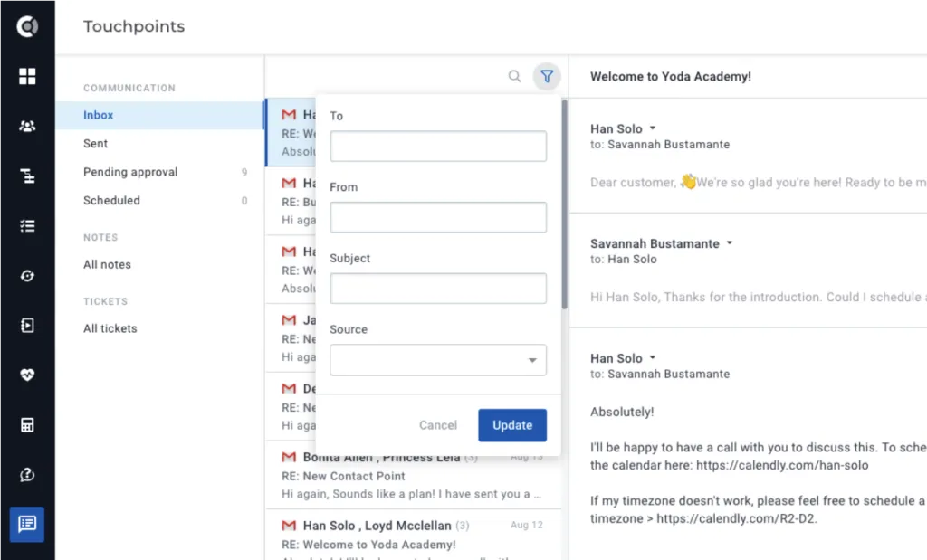Click the Update filter button
The image size is (927, 560).
click(x=512, y=425)
